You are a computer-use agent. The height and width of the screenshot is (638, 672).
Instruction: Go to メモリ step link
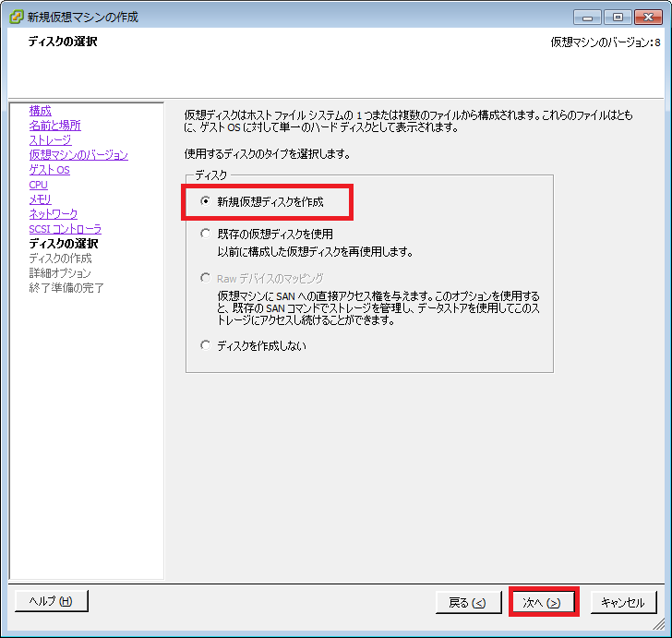(41, 199)
